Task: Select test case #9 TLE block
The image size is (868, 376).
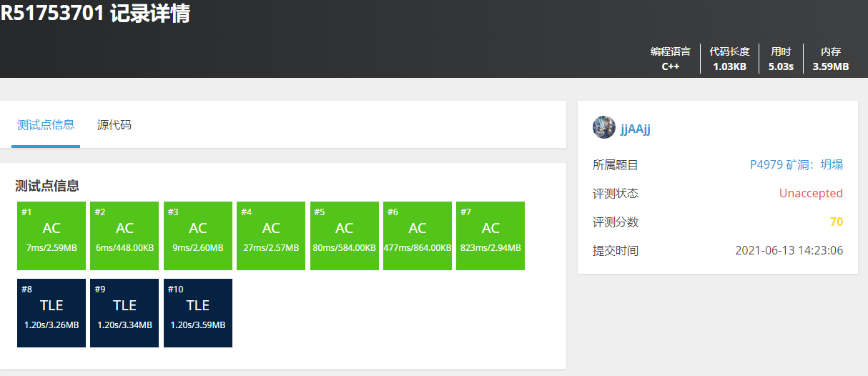Action: pos(124,313)
